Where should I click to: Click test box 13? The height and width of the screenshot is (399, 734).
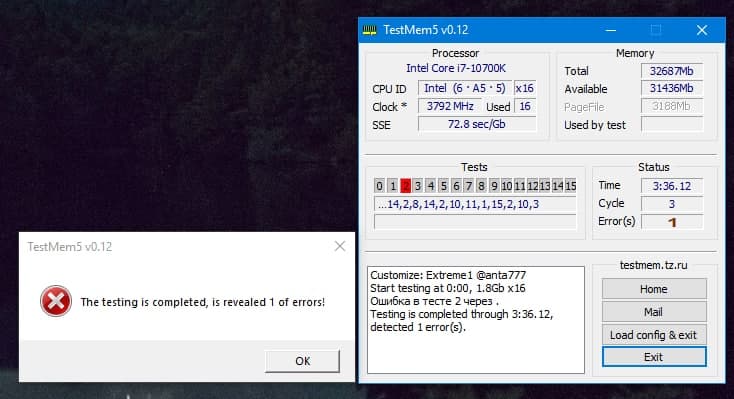pyautogui.click(x=545, y=186)
